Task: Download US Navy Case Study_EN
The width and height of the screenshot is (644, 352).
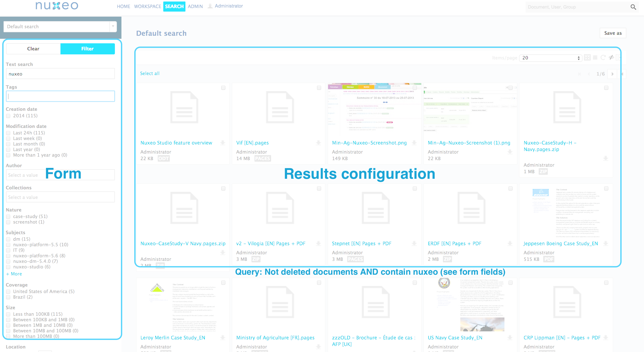Action: click(510, 338)
